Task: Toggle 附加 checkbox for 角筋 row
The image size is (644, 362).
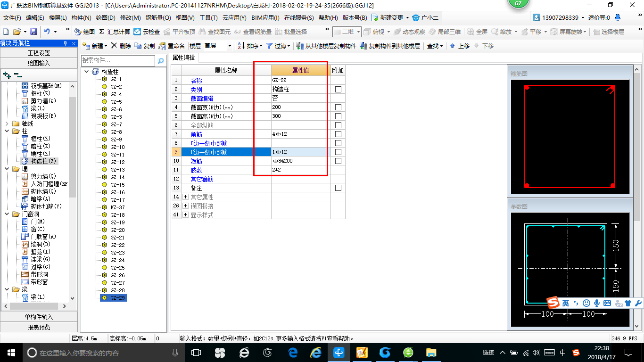Action: pyautogui.click(x=338, y=134)
